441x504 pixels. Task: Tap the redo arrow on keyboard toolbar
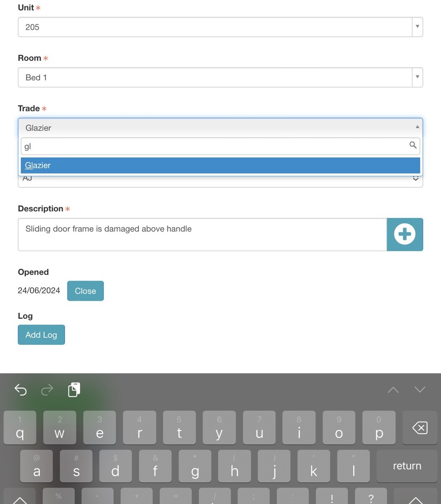(x=47, y=390)
